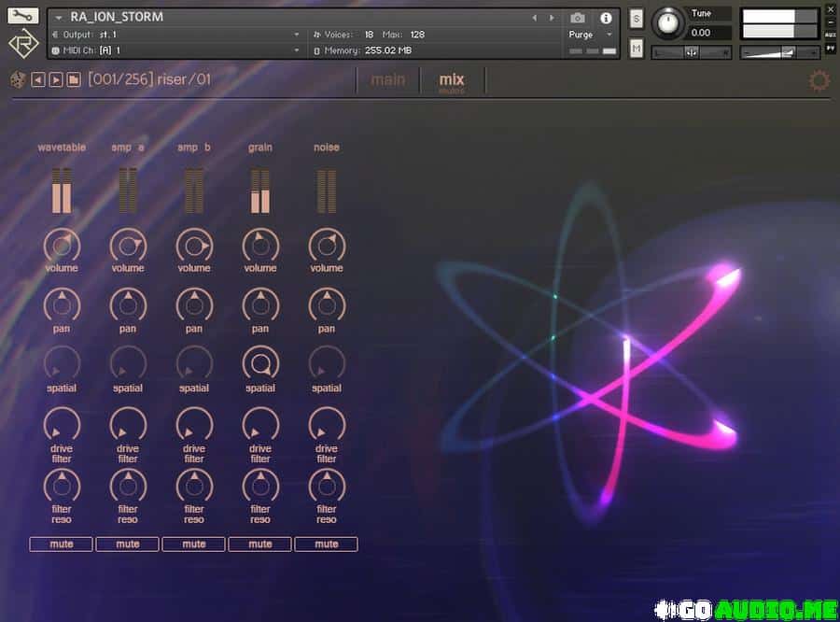840x622 pixels.
Task: Select previous instrument with left arrow
Action: pyautogui.click(x=534, y=18)
